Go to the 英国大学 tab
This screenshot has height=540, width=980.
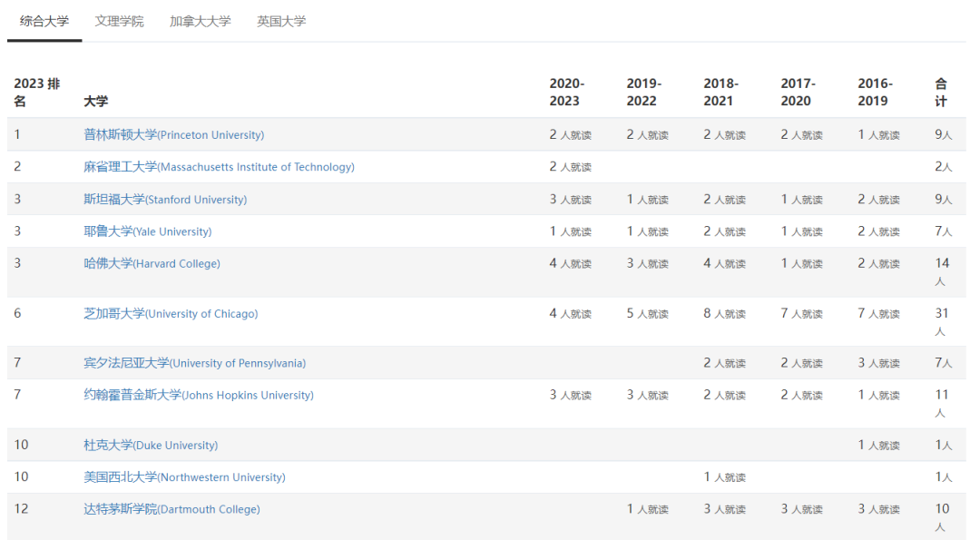pyautogui.click(x=281, y=21)
